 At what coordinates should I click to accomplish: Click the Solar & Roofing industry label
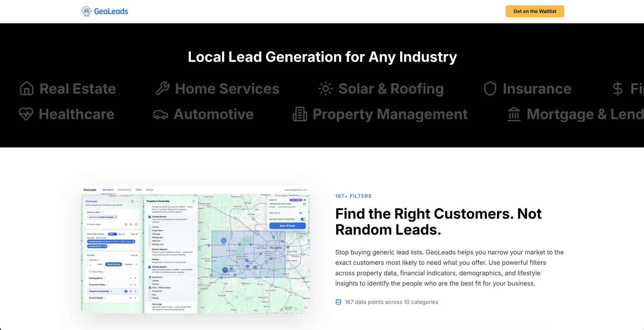tap(391, 89)
